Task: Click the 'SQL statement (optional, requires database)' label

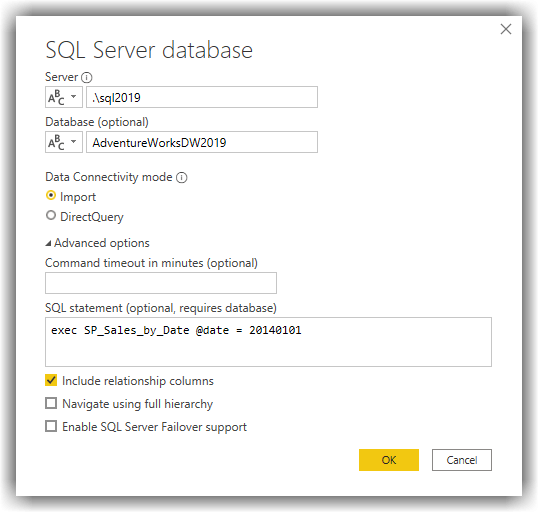Action: click(161, 308)
